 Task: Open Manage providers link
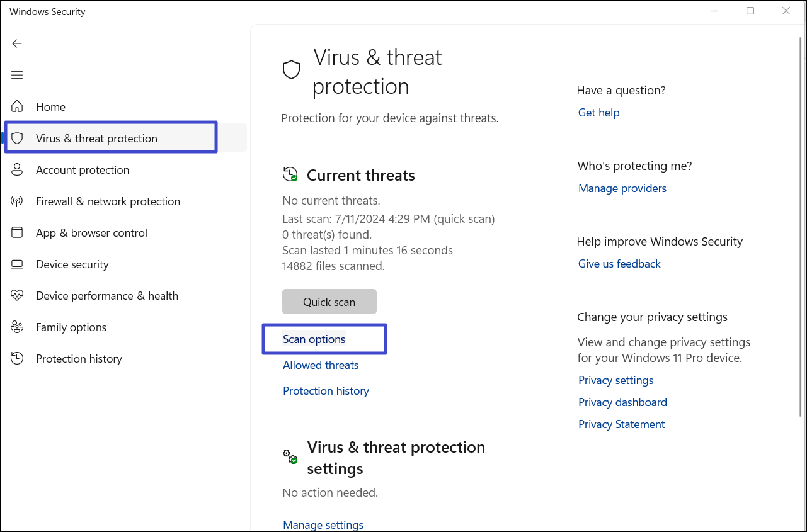[x=622, y=188]
